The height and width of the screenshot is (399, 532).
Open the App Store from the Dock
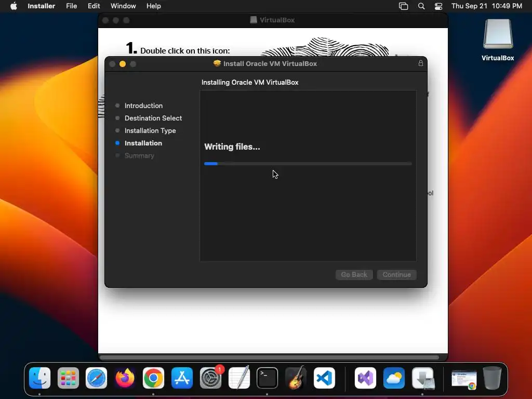coord(182,378)
